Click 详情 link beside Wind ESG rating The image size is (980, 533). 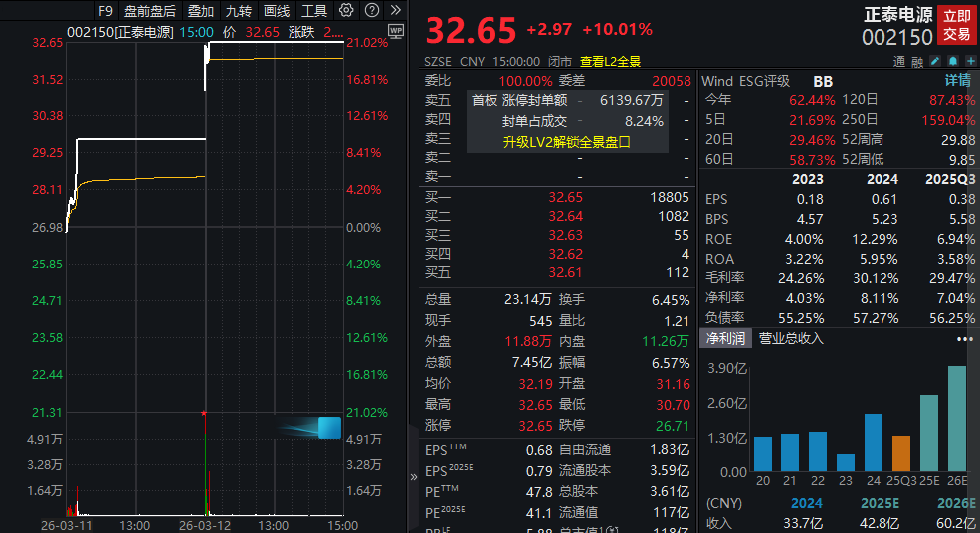pyautogui.click(x=957, y=81)
